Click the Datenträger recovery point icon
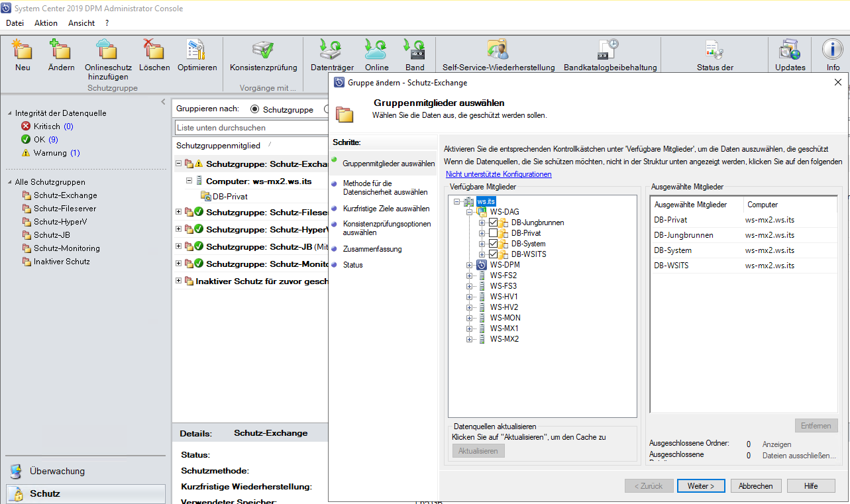The height and width of the screenshot is (504, 850). coord(332,50)
